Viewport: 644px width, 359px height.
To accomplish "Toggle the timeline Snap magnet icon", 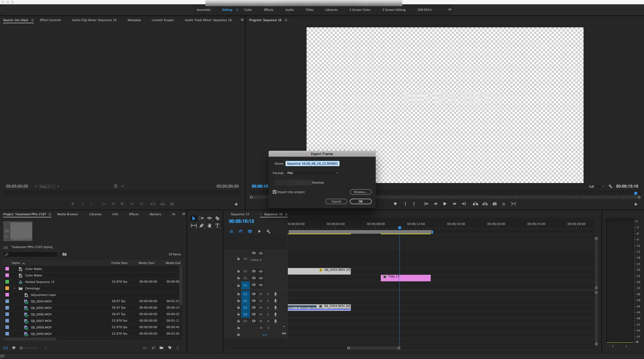I will (x=240, y=231).
